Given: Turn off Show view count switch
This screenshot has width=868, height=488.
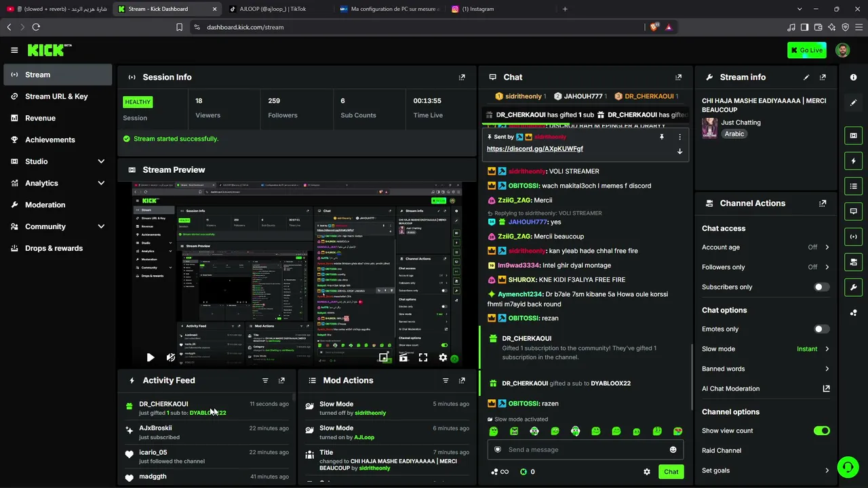Looking at the screenshot, I should (821, 431).
